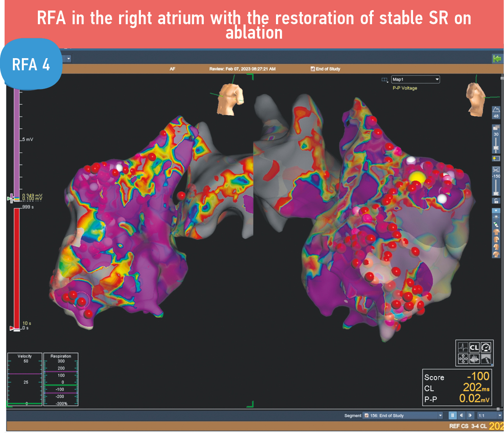Image resolution: width=504 pixels, height=433 pixels.
Task: Adjust the translucency slider labeled 30
Action: click(496, 148)
